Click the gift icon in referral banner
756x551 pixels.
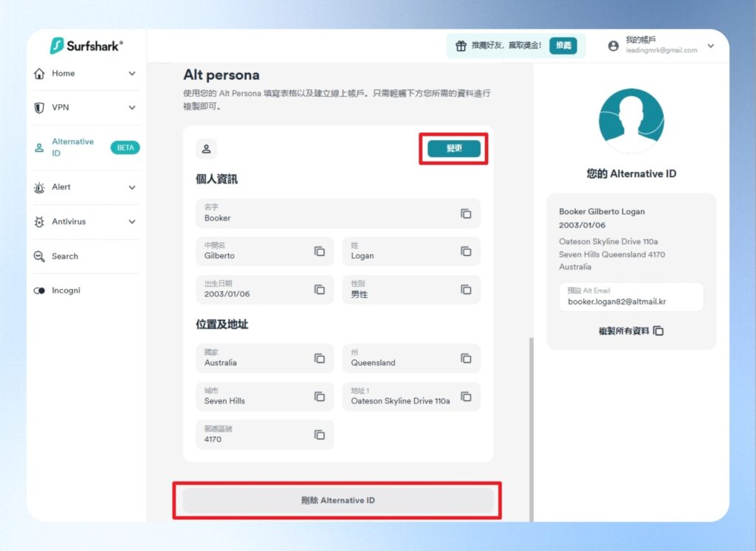point(461,46)
